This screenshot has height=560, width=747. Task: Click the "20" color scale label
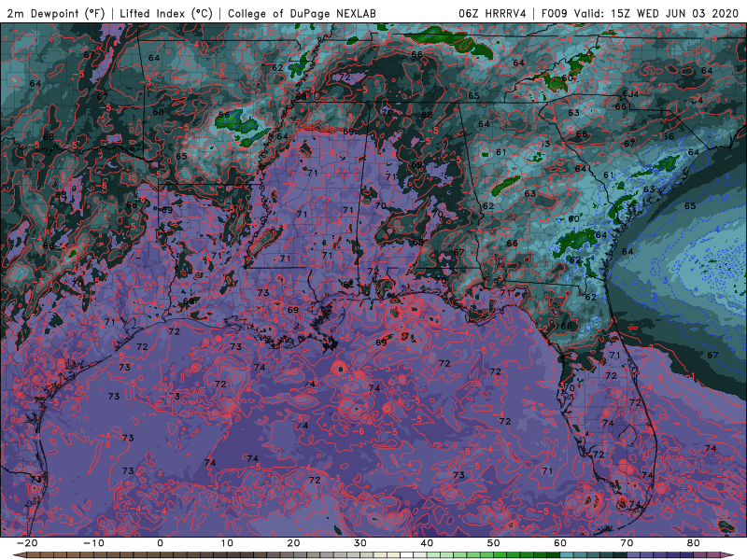click(x=293, y=543)
